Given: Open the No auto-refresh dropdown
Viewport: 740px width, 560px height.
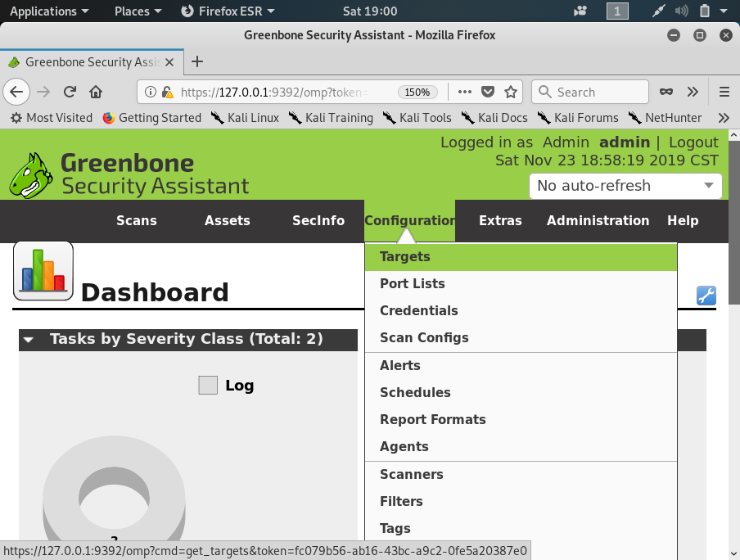Looking at the screenshot, I should click(x=625, y=186).
